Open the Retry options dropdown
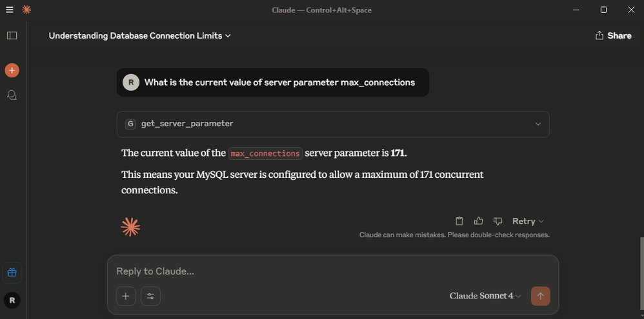Image resolution: width=644 pixels, height=319 pixels. pyautogui.click(x=528, y=221)
